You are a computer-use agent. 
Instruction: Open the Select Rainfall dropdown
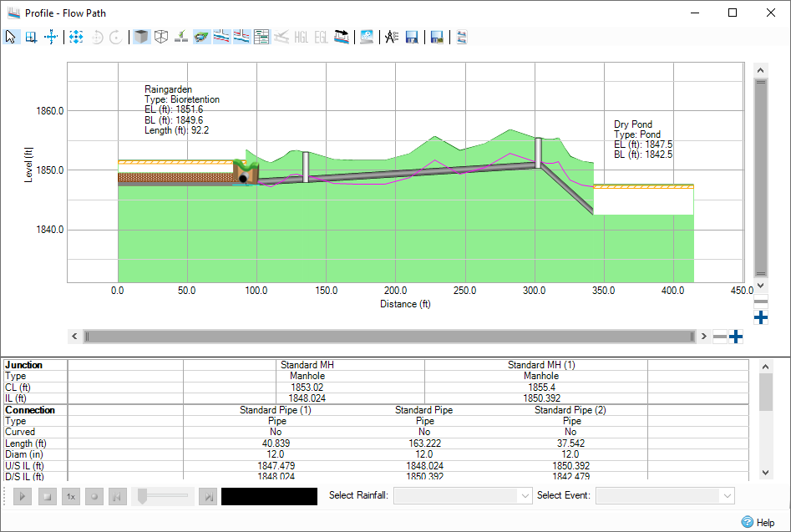point(463,496)
